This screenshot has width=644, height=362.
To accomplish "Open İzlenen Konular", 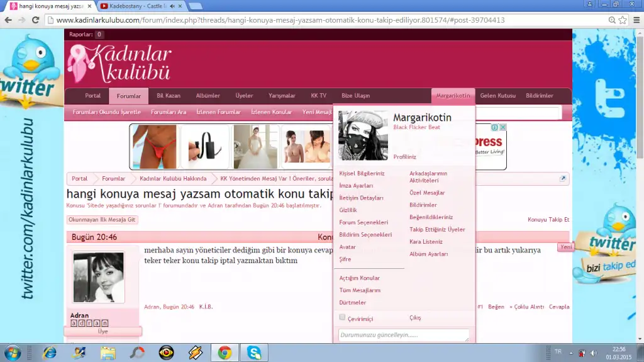I will coord(272,112).
